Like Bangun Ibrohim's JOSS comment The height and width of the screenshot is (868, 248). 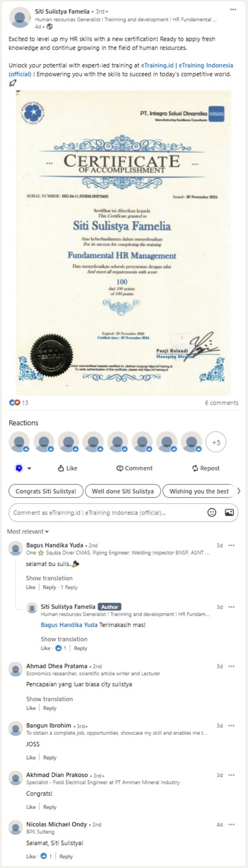tap(31, 758)
